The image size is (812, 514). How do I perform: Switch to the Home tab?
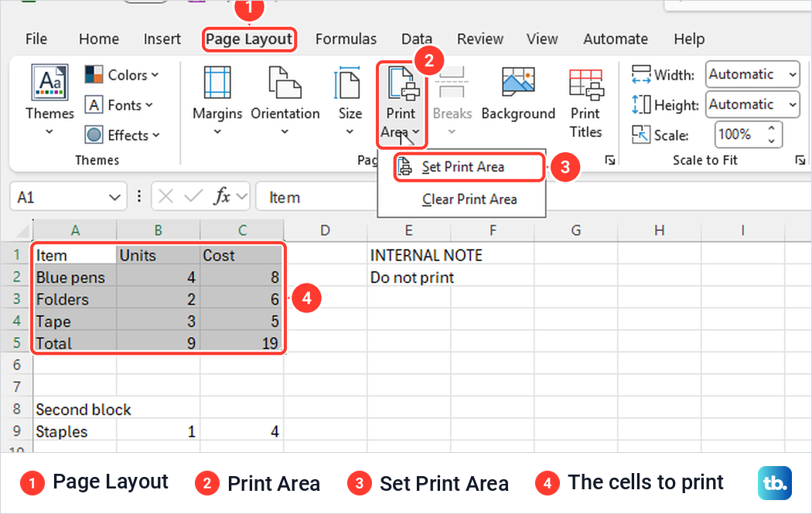click(99, 39)
